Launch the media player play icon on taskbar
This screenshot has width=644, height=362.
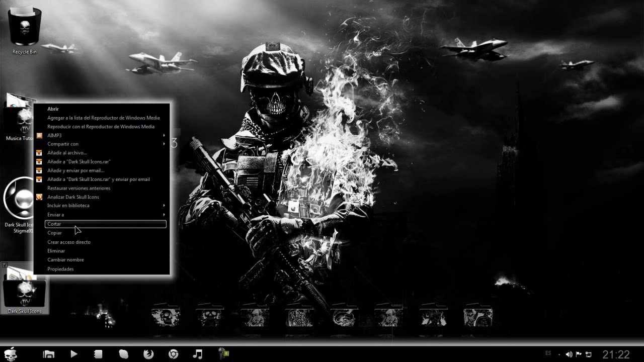74,354
